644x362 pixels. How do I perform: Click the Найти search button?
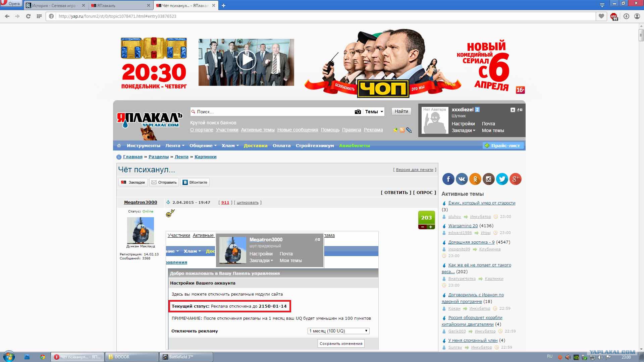401,112
